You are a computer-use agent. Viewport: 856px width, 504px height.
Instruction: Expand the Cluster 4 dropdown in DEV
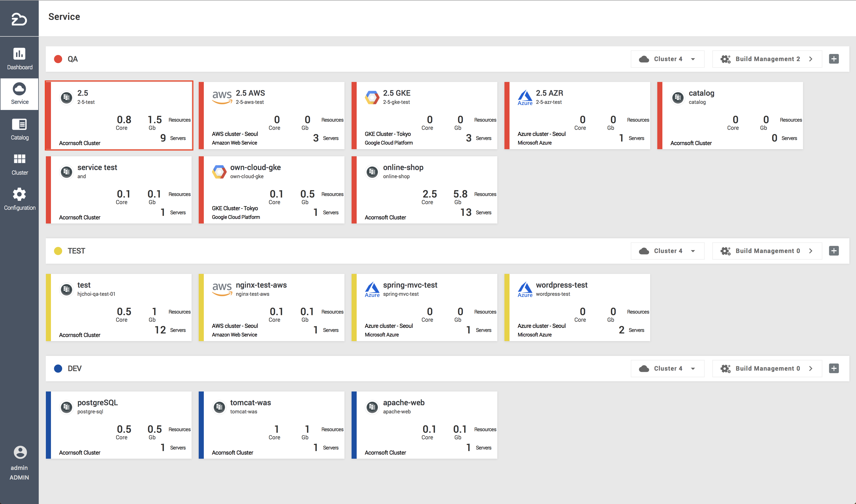pyautogui.click(x=667, y=369)
